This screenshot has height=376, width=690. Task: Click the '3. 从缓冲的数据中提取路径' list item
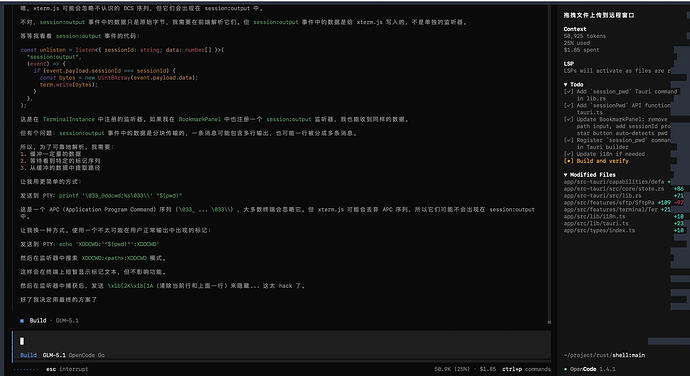(60, 168)
